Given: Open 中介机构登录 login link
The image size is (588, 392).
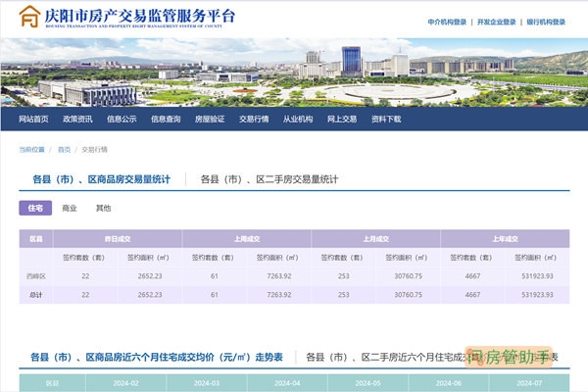Looking at the screenshot, I should 447,23.
